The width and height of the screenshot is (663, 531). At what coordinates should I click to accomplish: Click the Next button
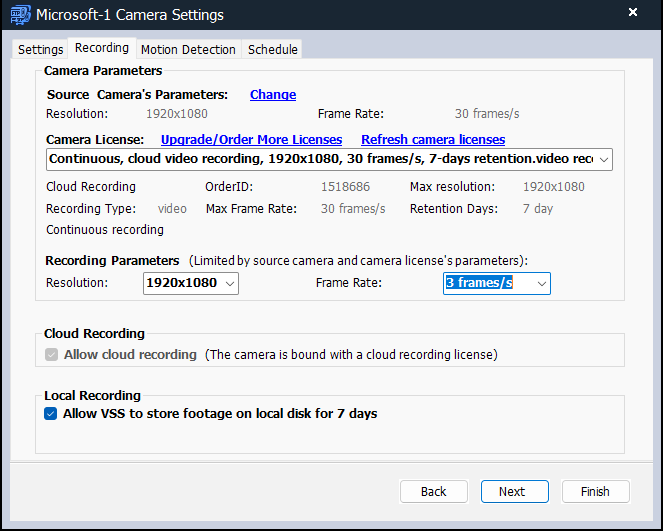tap(515, 492)
